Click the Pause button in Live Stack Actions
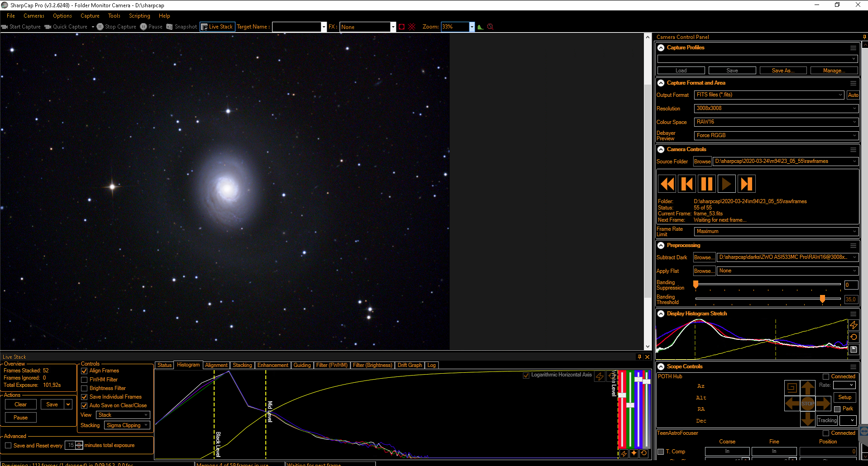 click(x=21, y=418)
